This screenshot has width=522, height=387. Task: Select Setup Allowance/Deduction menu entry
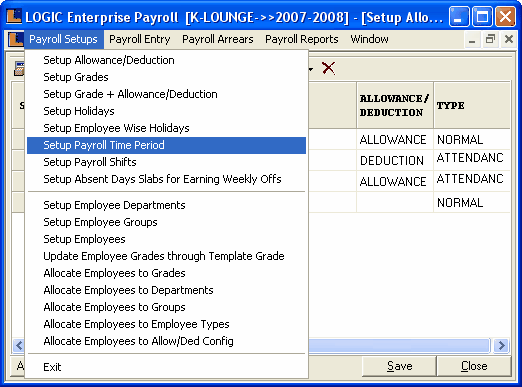point(166,60)
